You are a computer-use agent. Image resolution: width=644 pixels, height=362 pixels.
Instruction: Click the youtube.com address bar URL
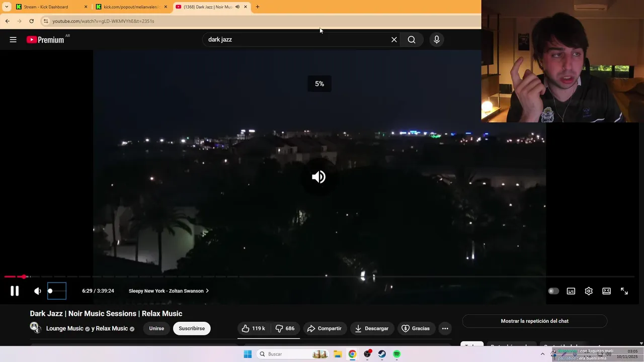click(x=103, y=21)
